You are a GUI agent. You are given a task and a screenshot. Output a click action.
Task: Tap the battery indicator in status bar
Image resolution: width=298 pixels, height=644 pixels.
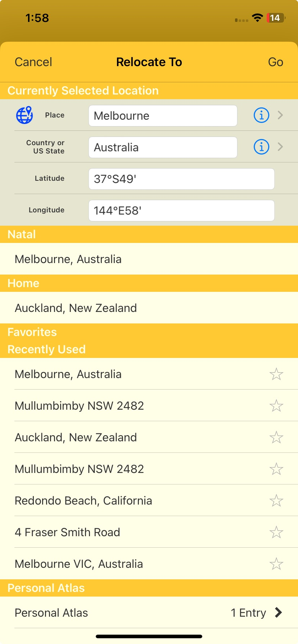(276, 18)
